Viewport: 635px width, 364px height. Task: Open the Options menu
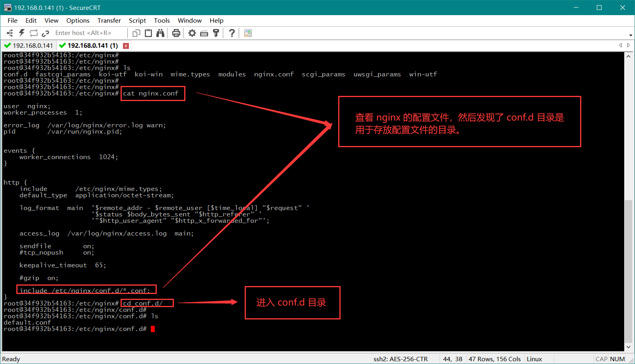(78, 20)
